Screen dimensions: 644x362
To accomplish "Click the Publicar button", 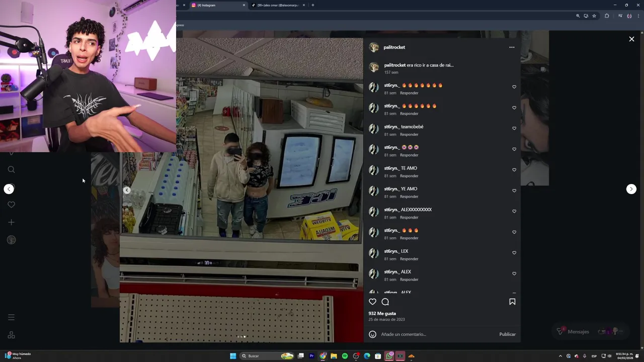I will pyautogui.click(x=507, y=334).
